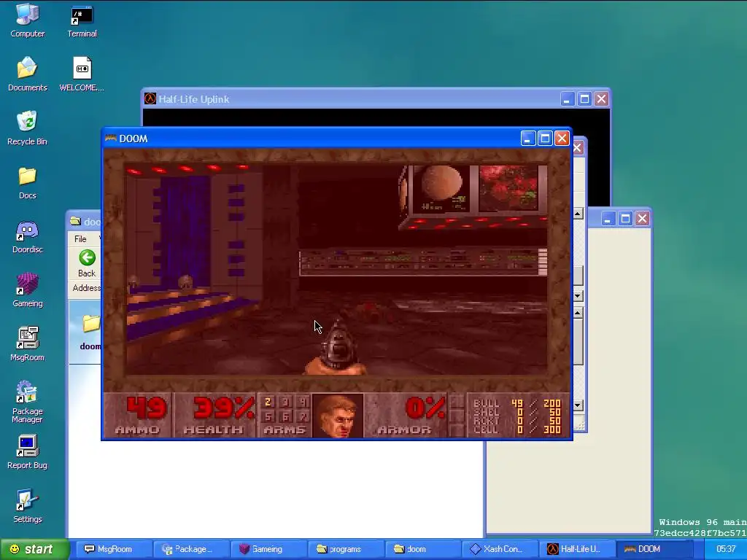Minimize the DOOM window
The width and height of the screenshot is (747, 560).
[527, 139]
